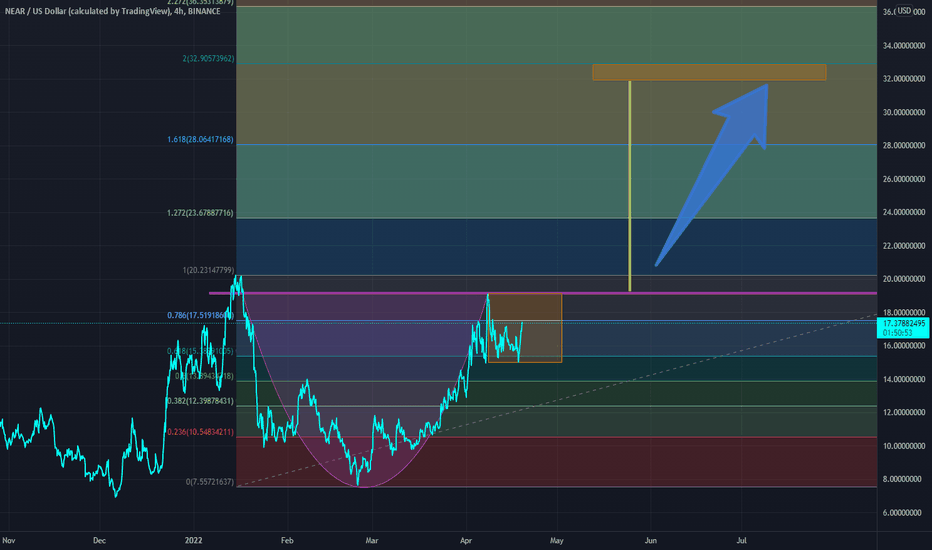Click the 32.00000000 price axis label
The height and width of the screenshot is (550, 932).
click(x=903, y=79)
